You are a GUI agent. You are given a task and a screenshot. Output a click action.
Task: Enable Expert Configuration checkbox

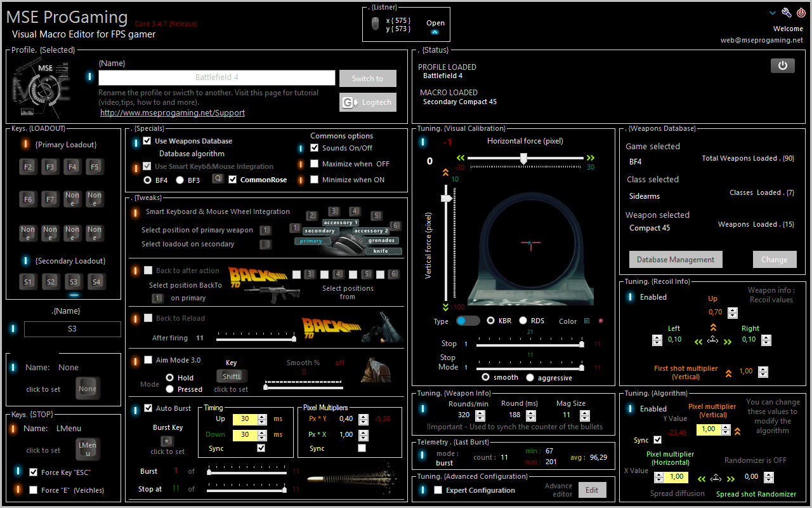pyautogui.click(x=438, y=490)
